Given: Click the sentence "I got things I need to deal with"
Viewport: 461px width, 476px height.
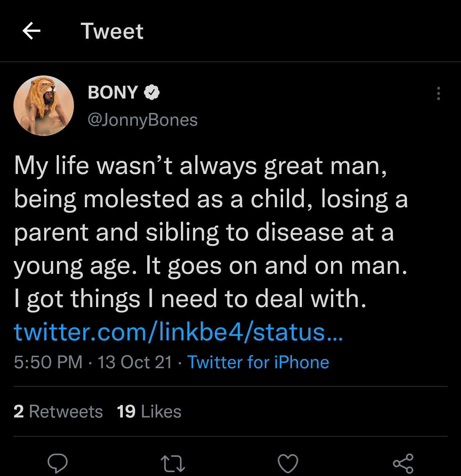Looking at the screenshot, I should pos(190,299).
